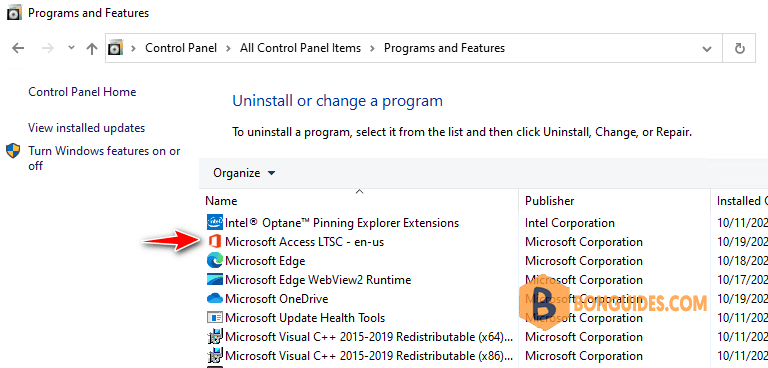Click the Up one level arrow
Viewport: 768px width, 368px height.
click(x=92, y=48)
